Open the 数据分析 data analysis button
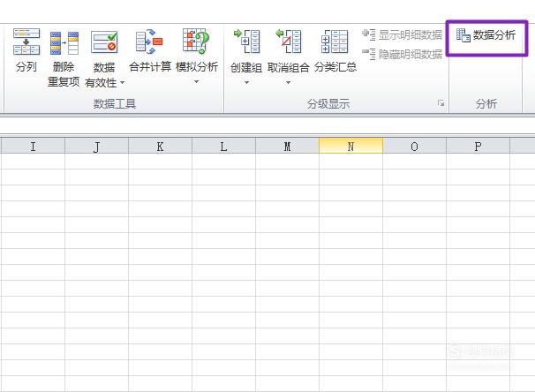This screenshot has height=392, width=535. pyautogui.click(x=486, y=34)
